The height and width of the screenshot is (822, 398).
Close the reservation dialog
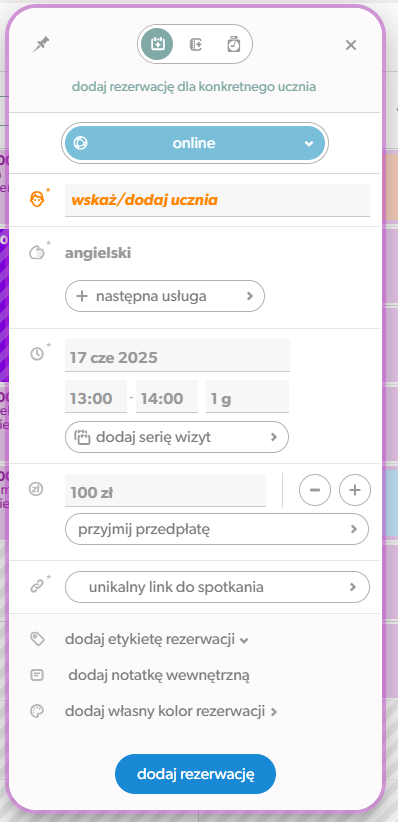pos(351,45)
